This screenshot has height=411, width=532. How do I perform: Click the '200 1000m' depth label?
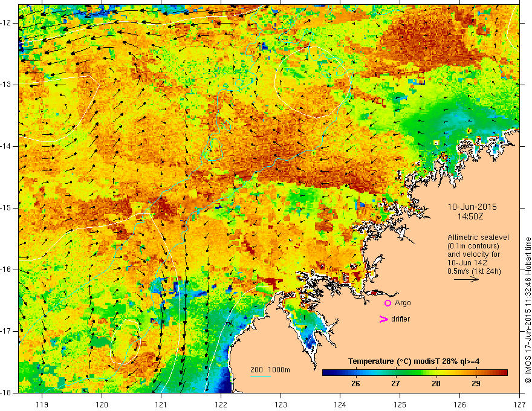(270, 370)
